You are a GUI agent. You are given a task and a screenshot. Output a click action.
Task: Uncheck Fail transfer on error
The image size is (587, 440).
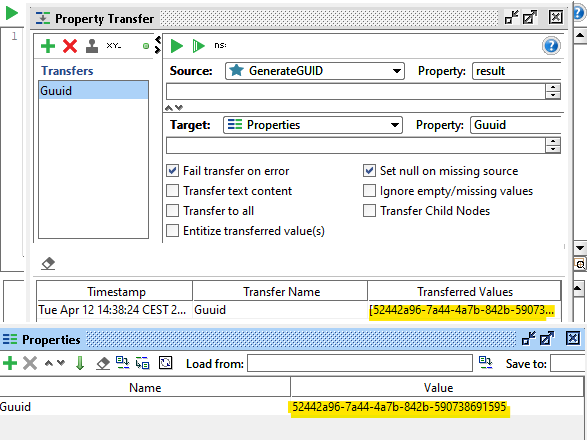click(x=173, y=171)
